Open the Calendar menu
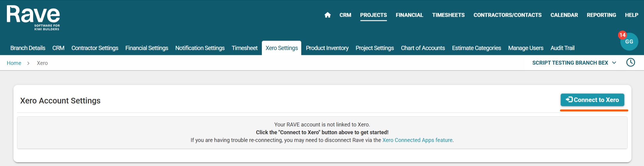This screenshot has width=644, height=166. point(564,15)
